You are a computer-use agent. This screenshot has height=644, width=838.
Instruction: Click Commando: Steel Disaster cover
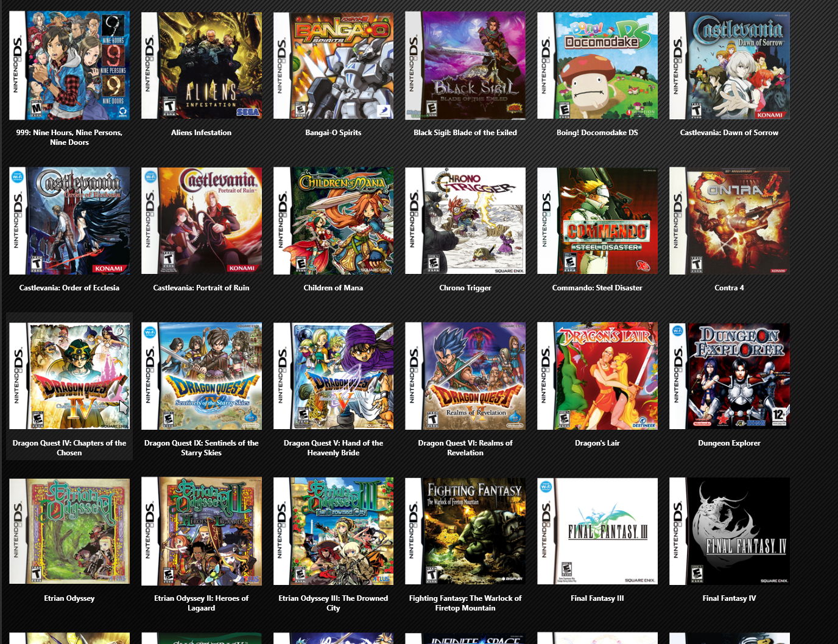click(597, 221)
